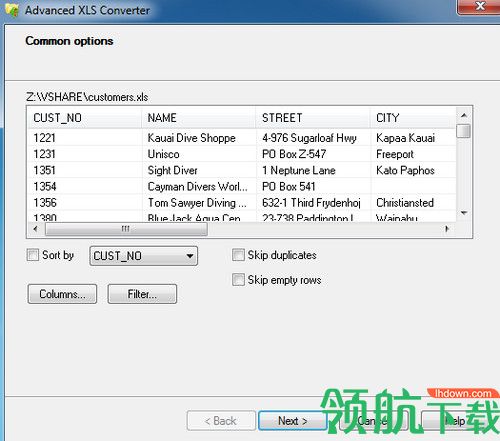Open the CUST_NO sort field dropdown
Image resolution: width=500 pixels, height=441 pixels.
(144, 256)
